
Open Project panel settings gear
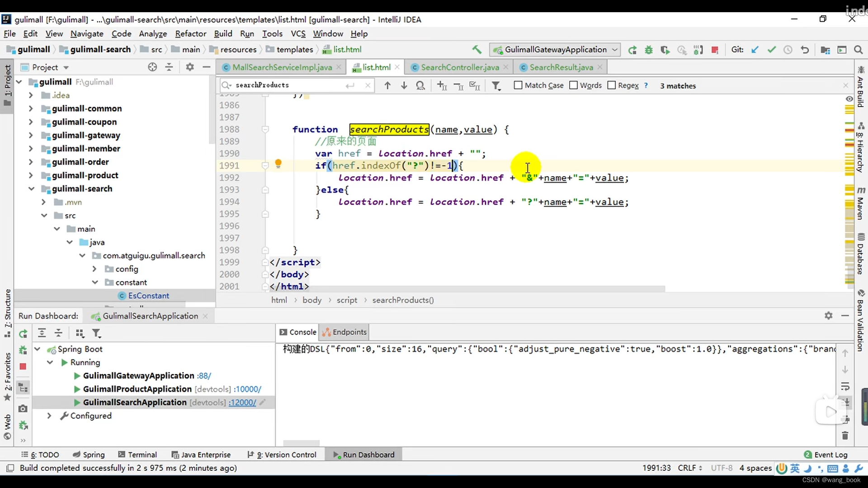[190, 67]
